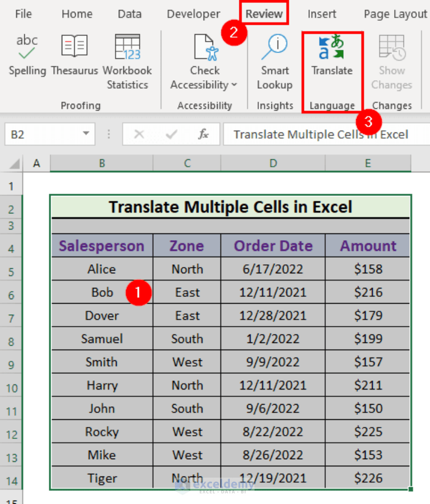Select column B header

coord(102,163)
